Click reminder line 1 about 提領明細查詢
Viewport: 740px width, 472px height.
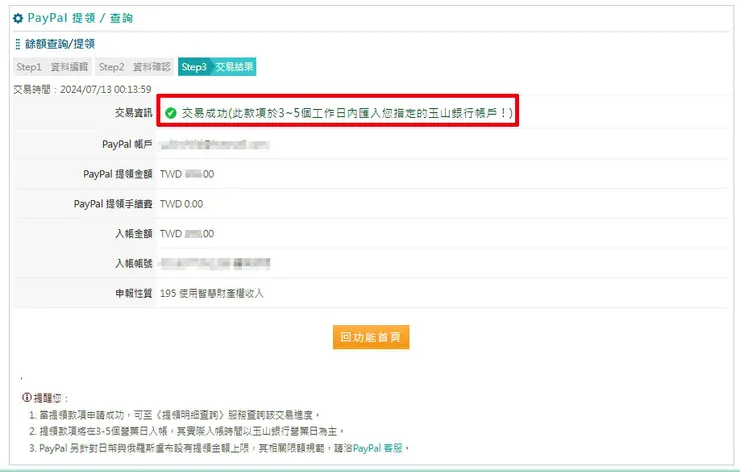175,415
